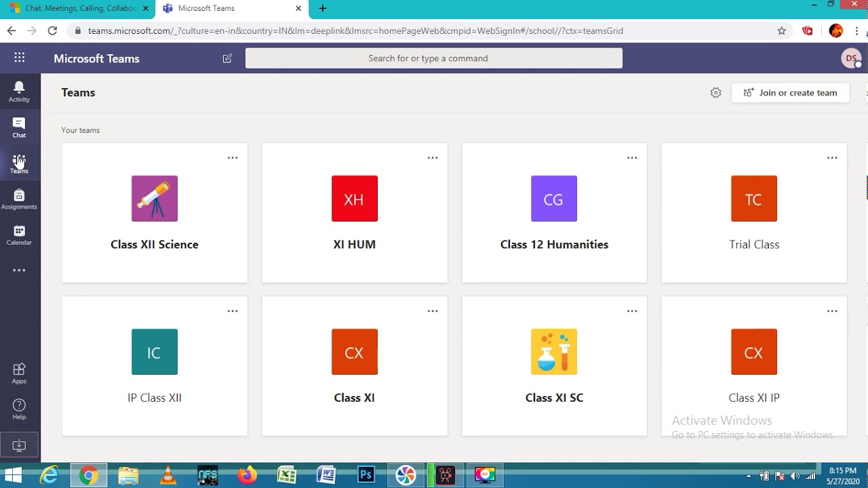Click Join or create team button
This screenshot has height=488, width=868.
pos(791,93)
